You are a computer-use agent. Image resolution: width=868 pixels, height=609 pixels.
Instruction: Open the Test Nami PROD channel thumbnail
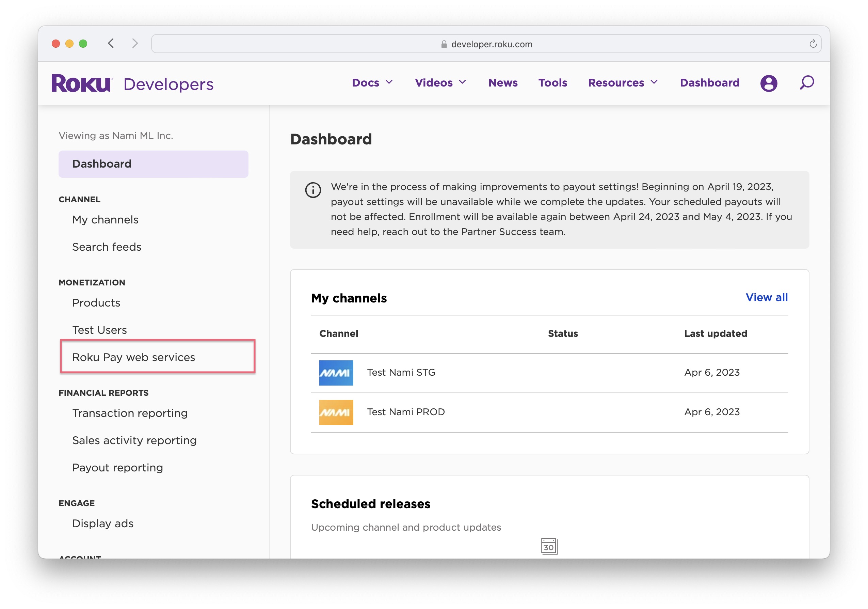(336, 412)
